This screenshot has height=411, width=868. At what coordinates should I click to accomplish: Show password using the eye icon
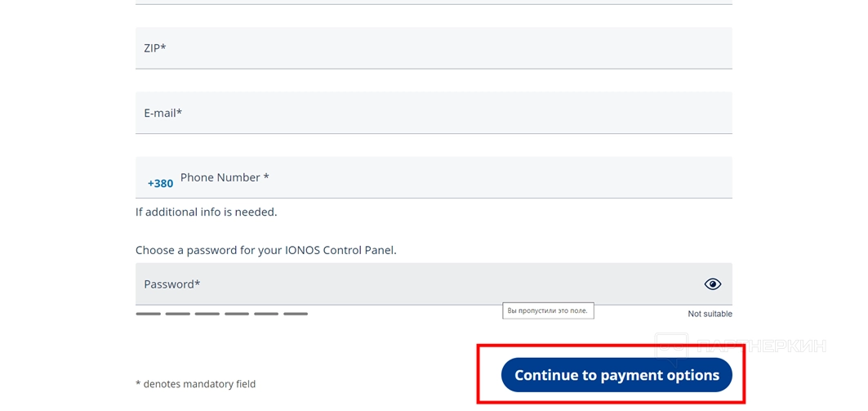pyautogui.click(x=712, y=284)
